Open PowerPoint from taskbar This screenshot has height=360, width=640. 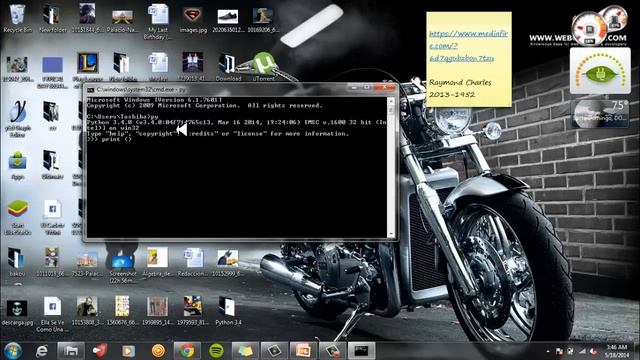(303, 351)
